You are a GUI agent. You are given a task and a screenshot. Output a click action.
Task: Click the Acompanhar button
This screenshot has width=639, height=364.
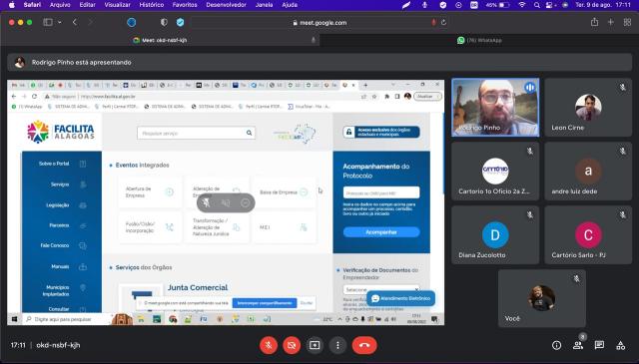tap(381, 232)
